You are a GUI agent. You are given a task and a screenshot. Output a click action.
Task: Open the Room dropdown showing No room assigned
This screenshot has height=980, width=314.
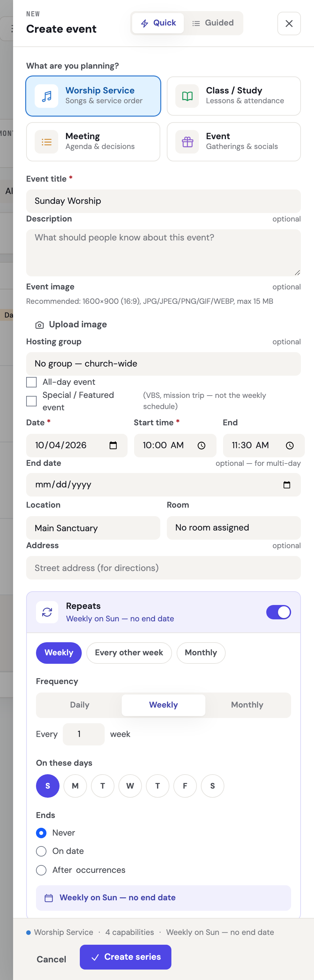pyautogui.click(x=234, y=528)
